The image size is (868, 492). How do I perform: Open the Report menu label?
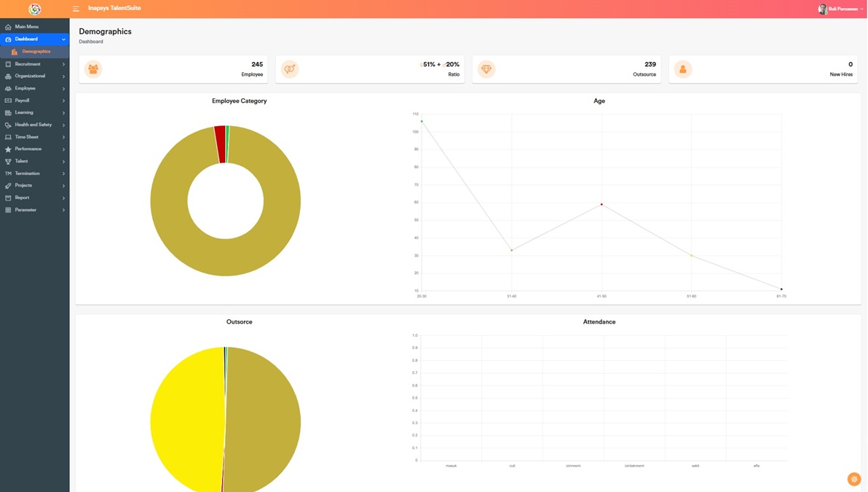[x=22, y=198]
